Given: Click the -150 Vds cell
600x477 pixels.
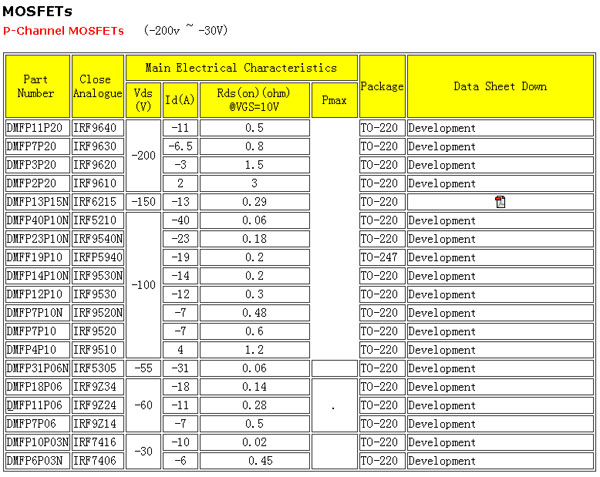Looking at the screenshot, I should 143,202.
